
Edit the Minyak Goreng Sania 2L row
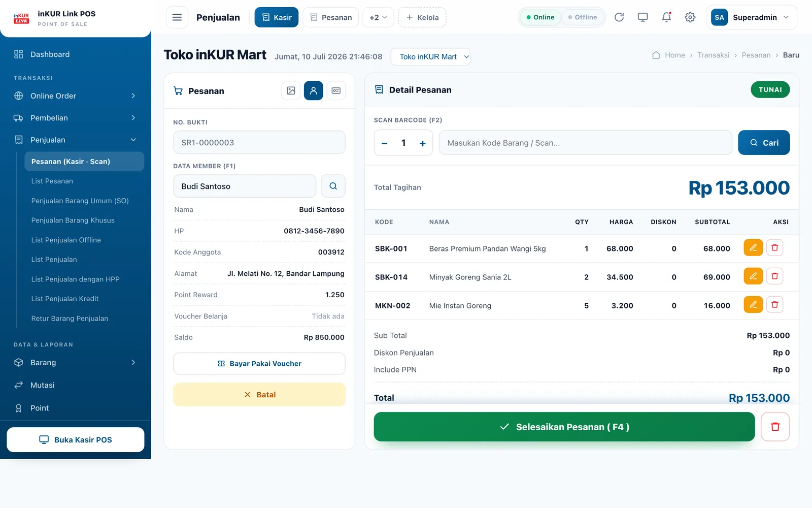tap(753, 276)
